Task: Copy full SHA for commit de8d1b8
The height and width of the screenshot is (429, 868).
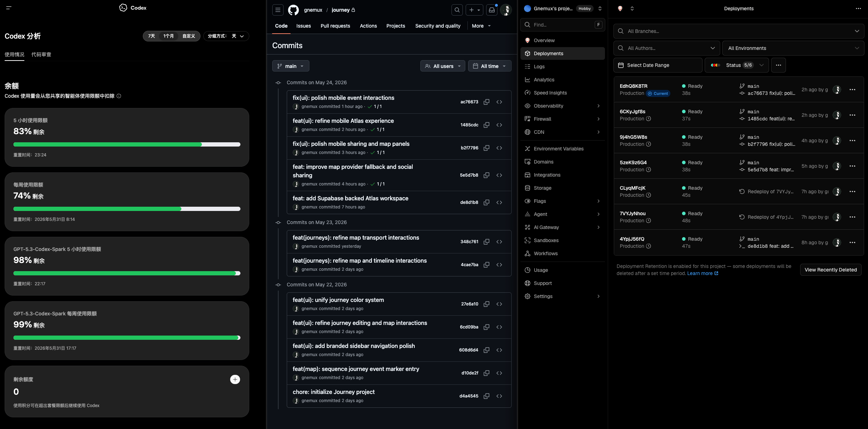Action: [x=487, y=202]
